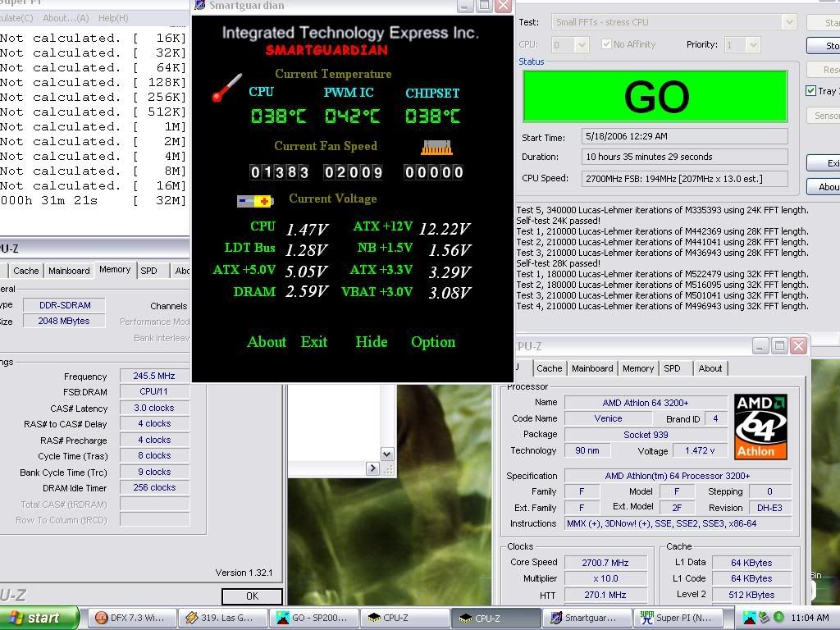Click the green GO status indicator
The height and width of the screenshot is (630, 840).
click(x=655, y=98)
